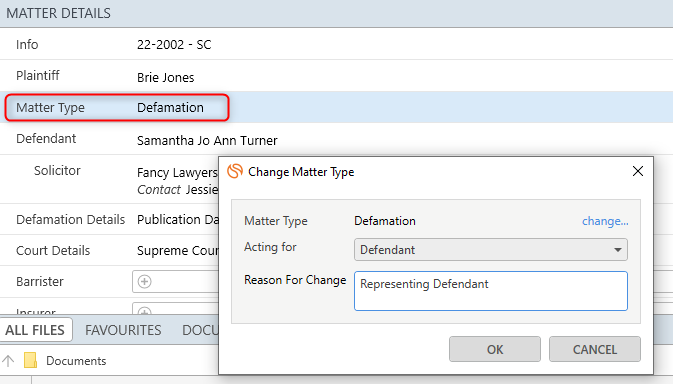Switch to the FAVOURITES tab

[x=123, y=330]
